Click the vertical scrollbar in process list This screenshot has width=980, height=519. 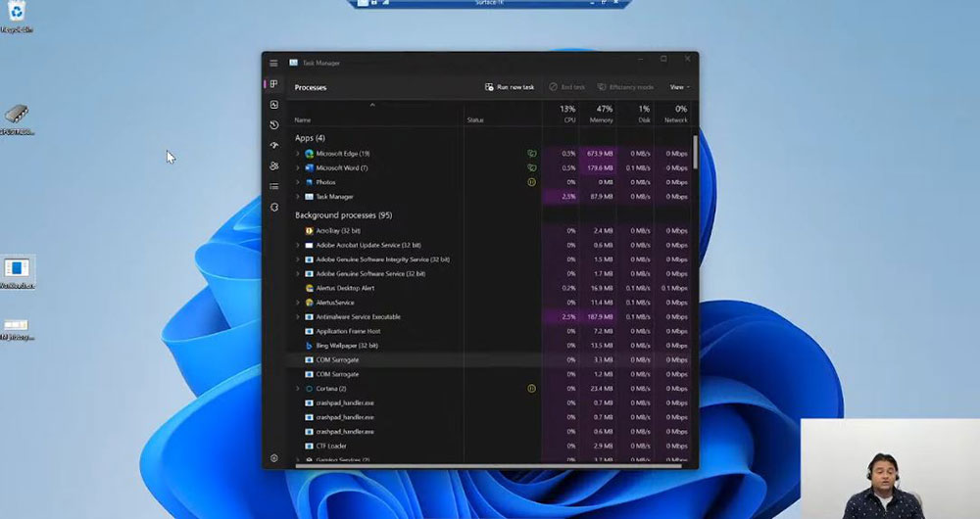[696, 152]
